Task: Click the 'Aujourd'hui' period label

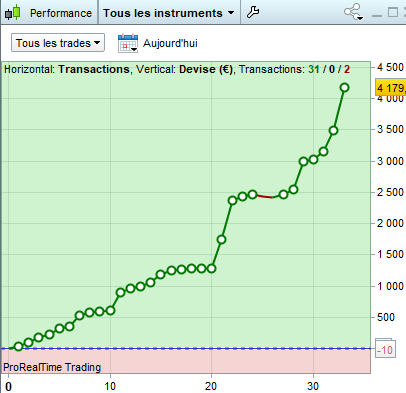Action: [170, 43]
